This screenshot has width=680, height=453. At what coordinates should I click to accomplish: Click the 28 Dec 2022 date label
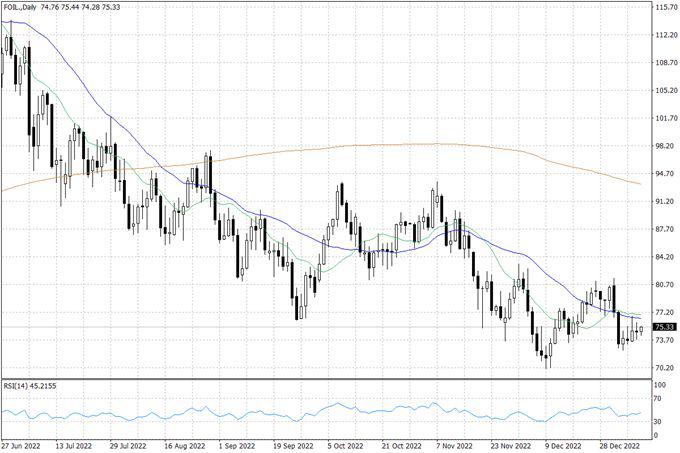tap(620, 445)
